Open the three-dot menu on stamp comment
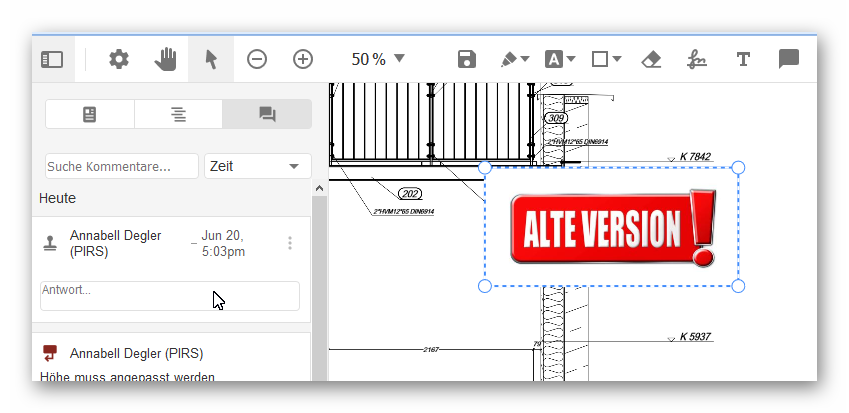 (x=290, y=243)
